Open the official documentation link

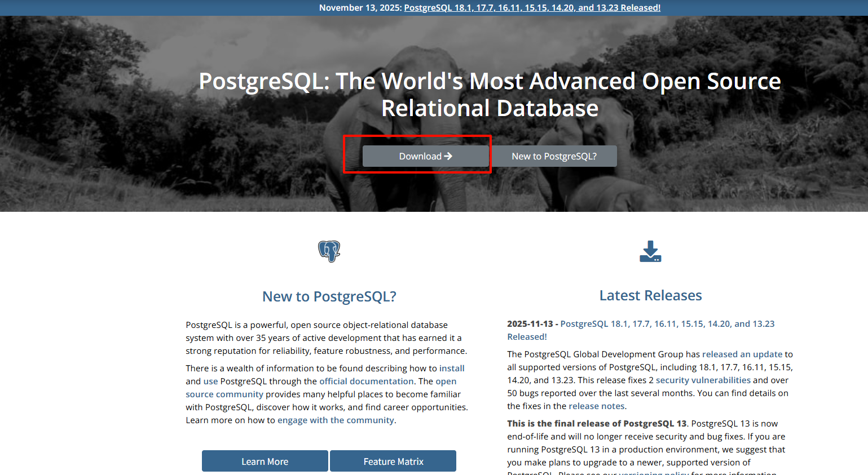(367, 381)
